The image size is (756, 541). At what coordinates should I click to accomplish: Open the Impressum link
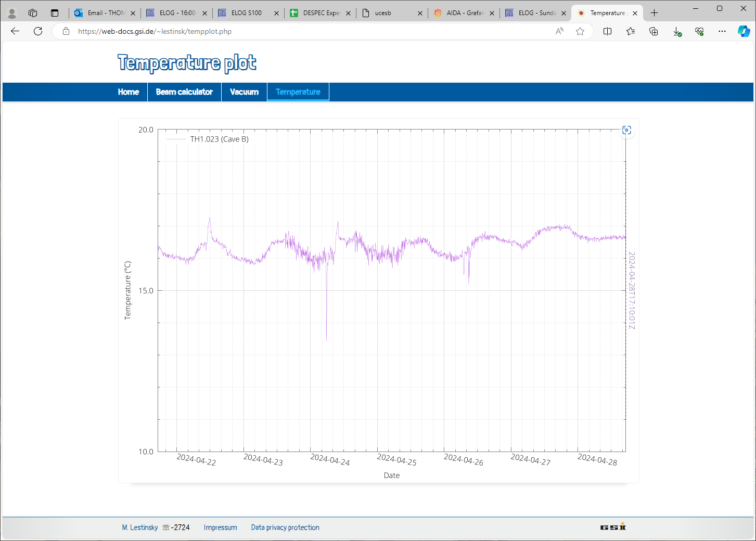pos(220,527)
